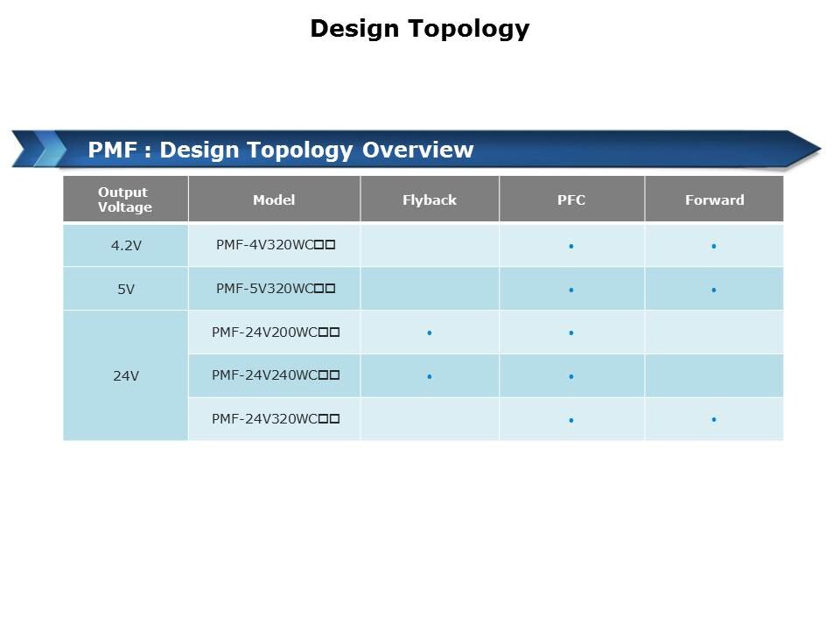Click the Design Topology slide title
840x630 pixels.
(420, 29)
